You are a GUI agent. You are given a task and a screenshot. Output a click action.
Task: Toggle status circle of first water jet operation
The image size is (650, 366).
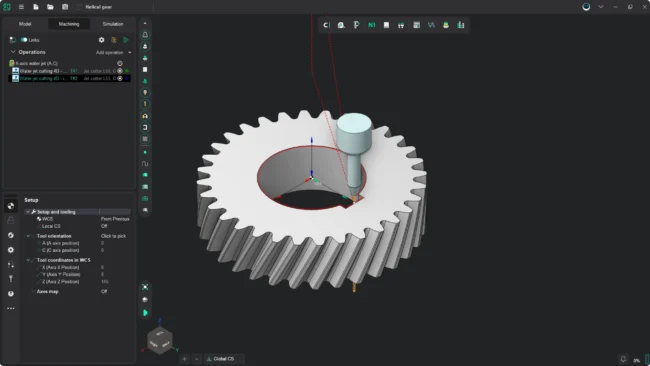point(120,71)
